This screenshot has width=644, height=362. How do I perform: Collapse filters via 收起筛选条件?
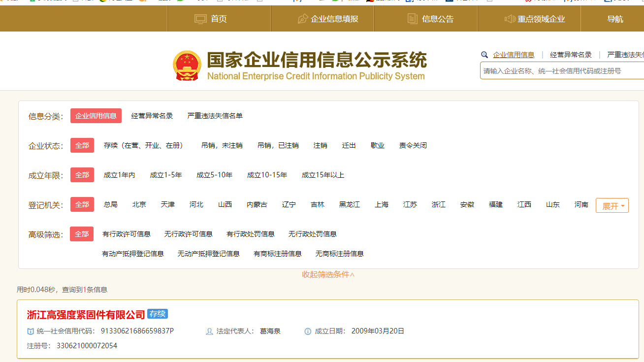pos(328,274)
